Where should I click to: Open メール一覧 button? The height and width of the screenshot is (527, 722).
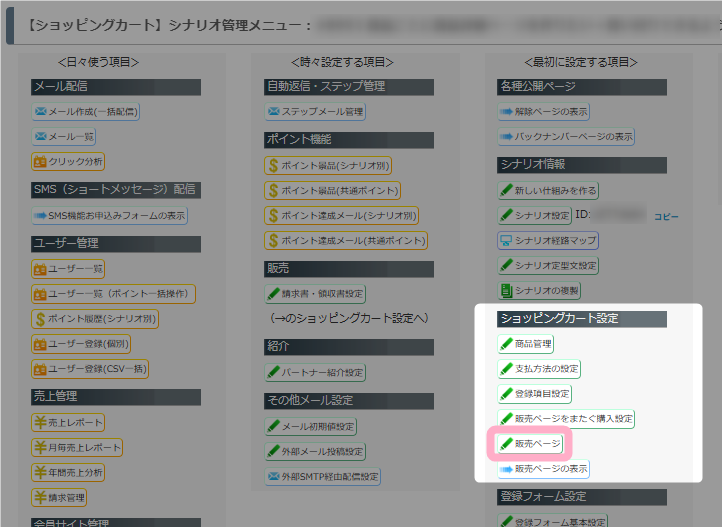click(x=64, y=136)
